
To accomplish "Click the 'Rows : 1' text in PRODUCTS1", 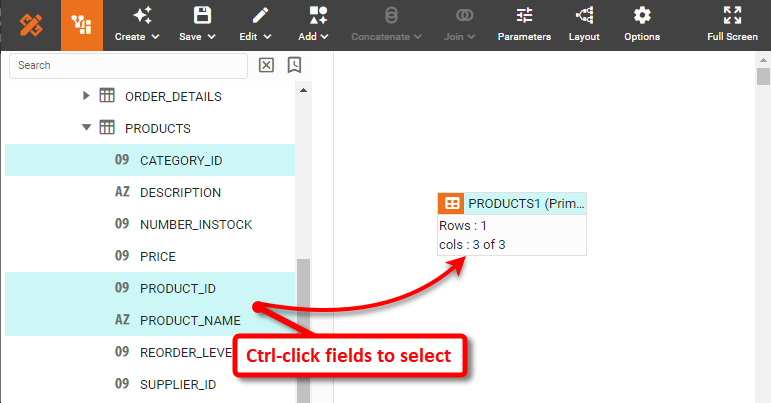I will [x=463, y=226].
